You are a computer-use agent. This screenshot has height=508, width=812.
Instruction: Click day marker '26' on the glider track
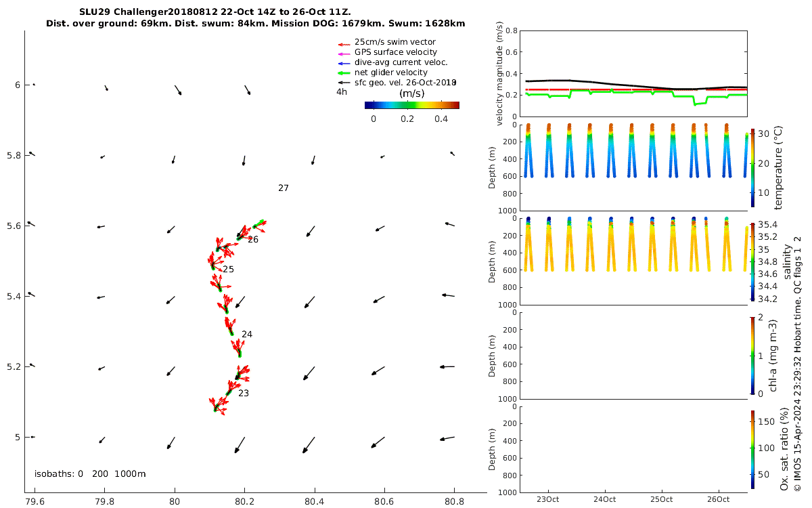coord(253,240)
